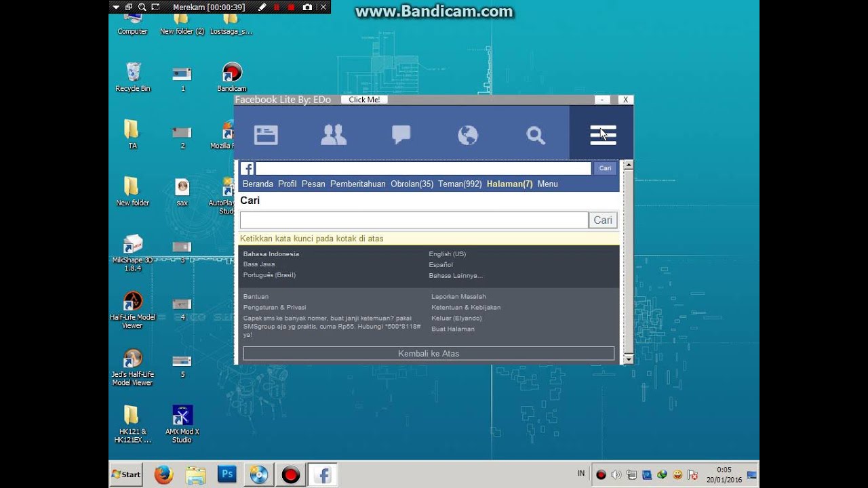Open Bahasa Lainnya... link
The height and width of the screenshot is (488, 868).
point(456,275)
